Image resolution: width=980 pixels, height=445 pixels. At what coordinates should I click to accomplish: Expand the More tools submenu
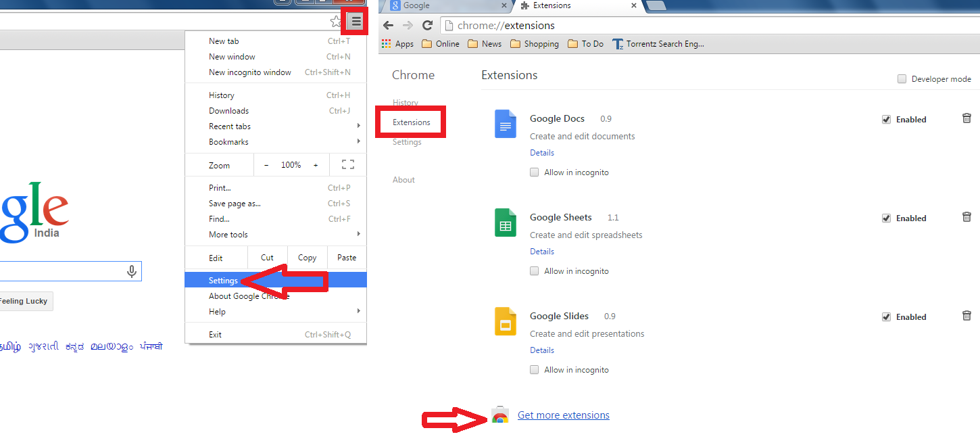click(228, 234)
